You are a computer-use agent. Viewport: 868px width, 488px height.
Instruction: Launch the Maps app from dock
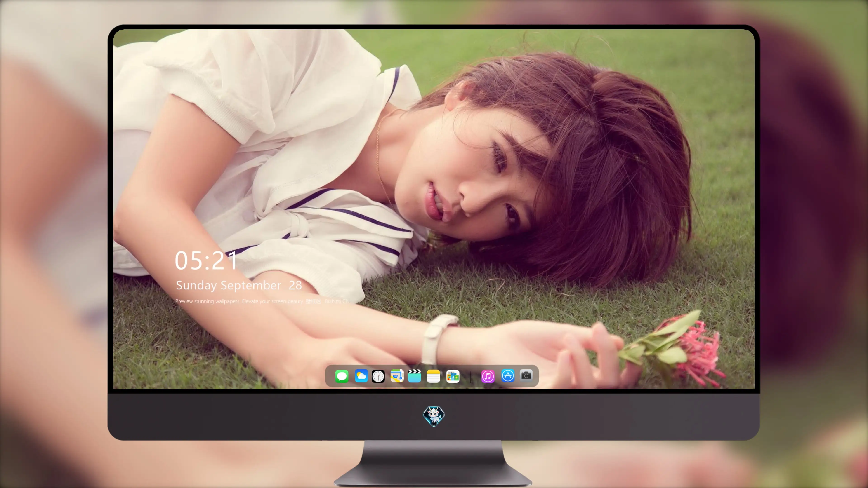(x=397, y=376)
